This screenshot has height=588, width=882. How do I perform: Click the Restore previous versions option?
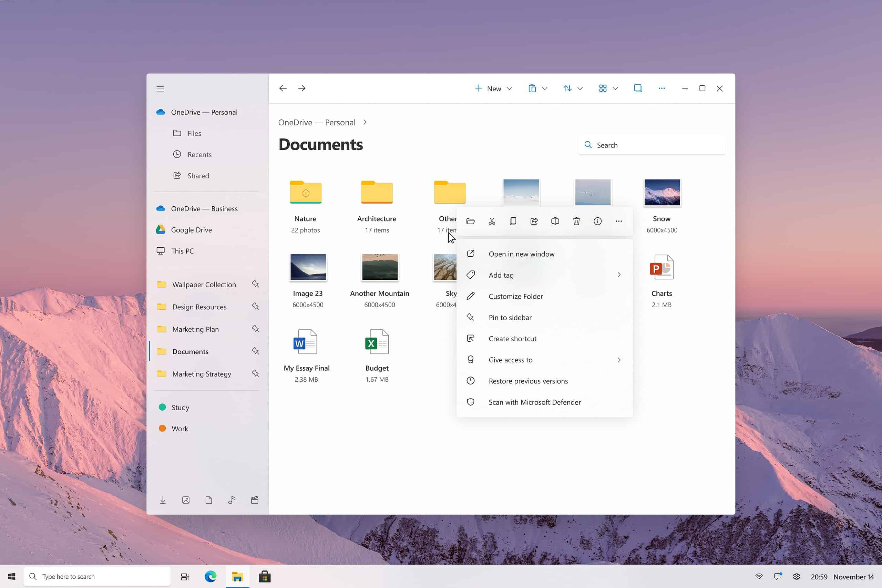coord(527,381)
